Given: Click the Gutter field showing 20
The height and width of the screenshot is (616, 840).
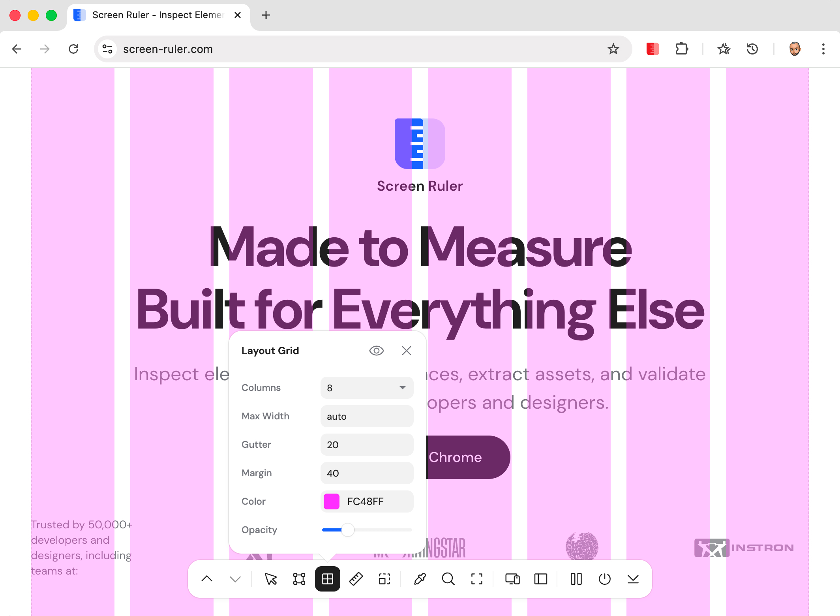Looking at the screenshot, I should 367,445.
